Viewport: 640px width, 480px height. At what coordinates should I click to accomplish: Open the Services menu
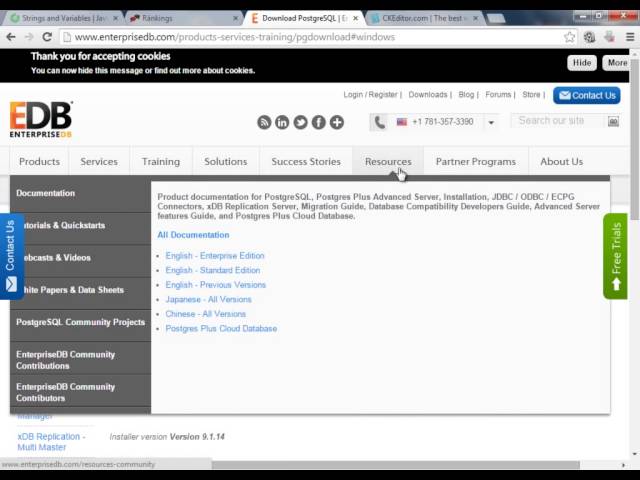pyautogui.click(x=99, y=162)
